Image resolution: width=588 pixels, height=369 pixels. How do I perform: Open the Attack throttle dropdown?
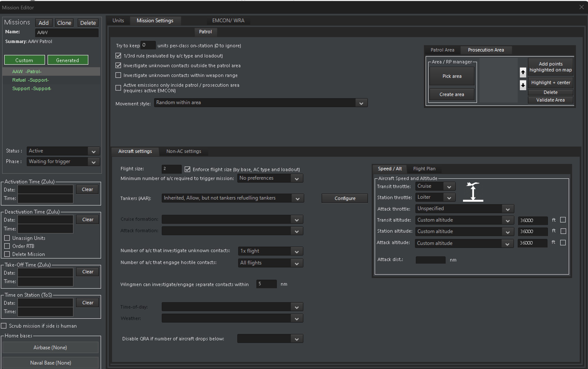point(464,209)
